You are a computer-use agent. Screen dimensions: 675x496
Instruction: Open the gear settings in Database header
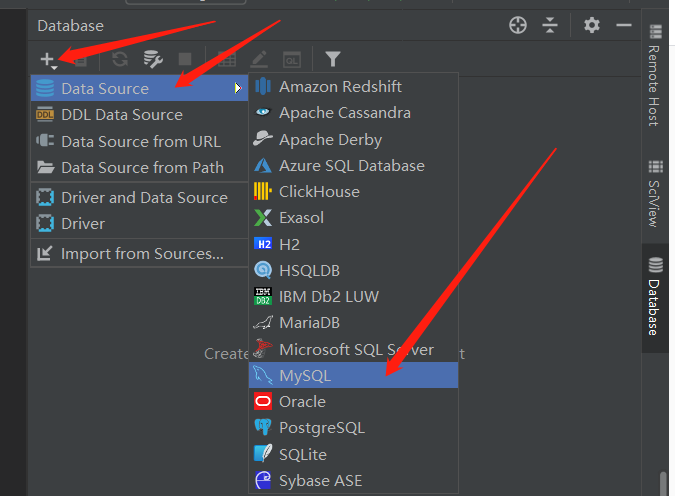coord(591,25)
